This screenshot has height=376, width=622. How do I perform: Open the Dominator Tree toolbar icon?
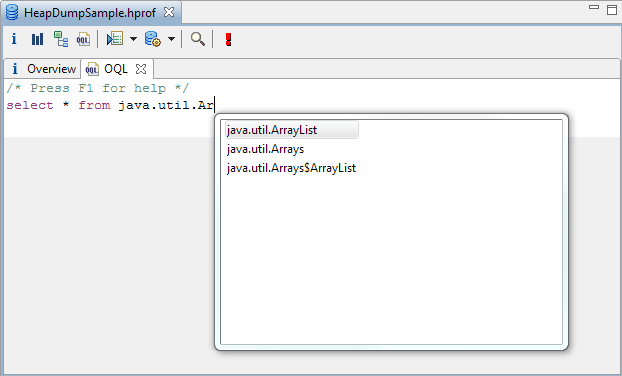(61, 39)
